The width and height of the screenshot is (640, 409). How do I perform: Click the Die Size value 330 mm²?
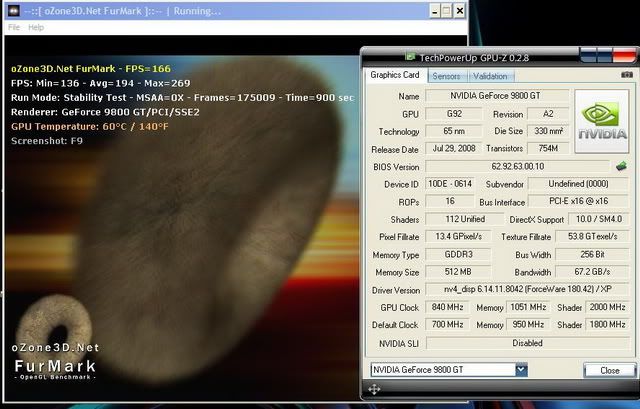pyautogui.click(x=548, y=131)
